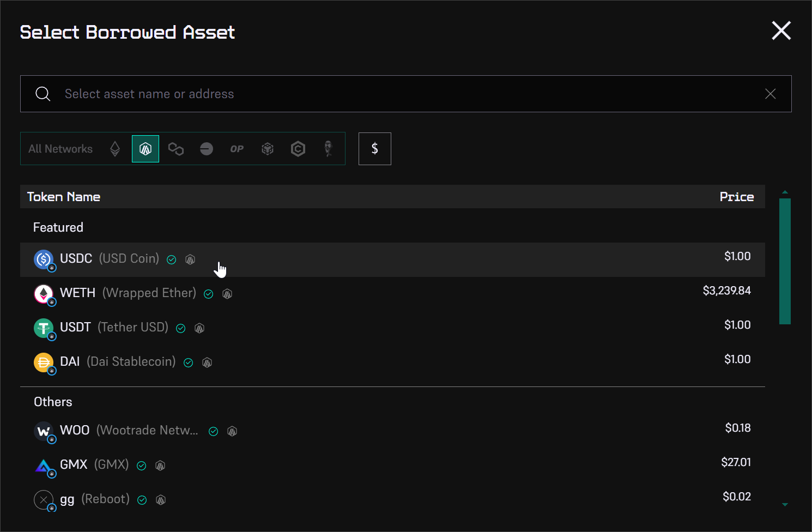Click the green token list scrollbar thumb

tap(785, 261)
